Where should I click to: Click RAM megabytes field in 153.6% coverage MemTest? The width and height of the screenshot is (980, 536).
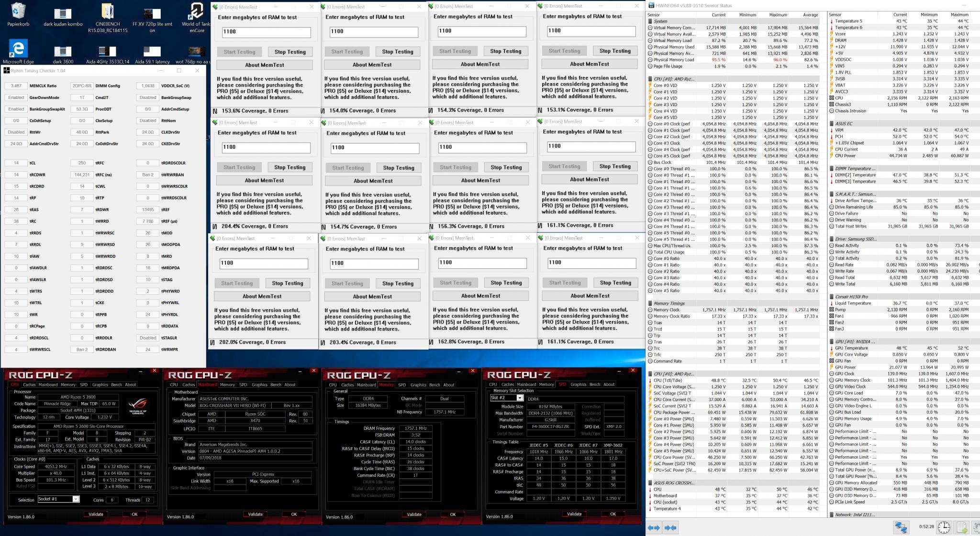[266, 32]
